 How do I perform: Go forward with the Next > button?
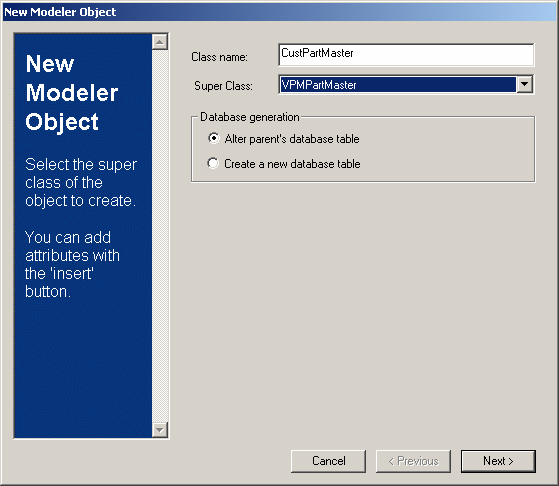[x=498, y=461]
